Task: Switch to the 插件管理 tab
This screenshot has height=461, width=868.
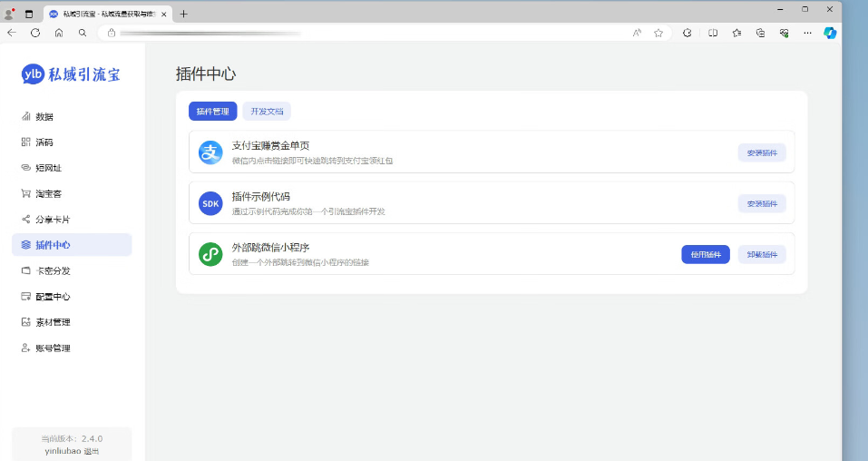Action: coord(212,112)
